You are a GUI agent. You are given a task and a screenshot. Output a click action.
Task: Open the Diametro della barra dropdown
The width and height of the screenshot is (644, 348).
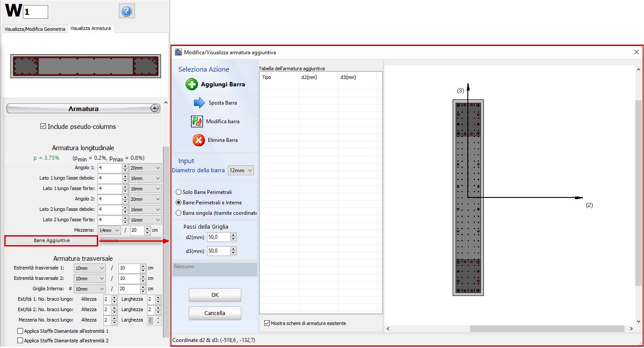click(x=240, y=171)
